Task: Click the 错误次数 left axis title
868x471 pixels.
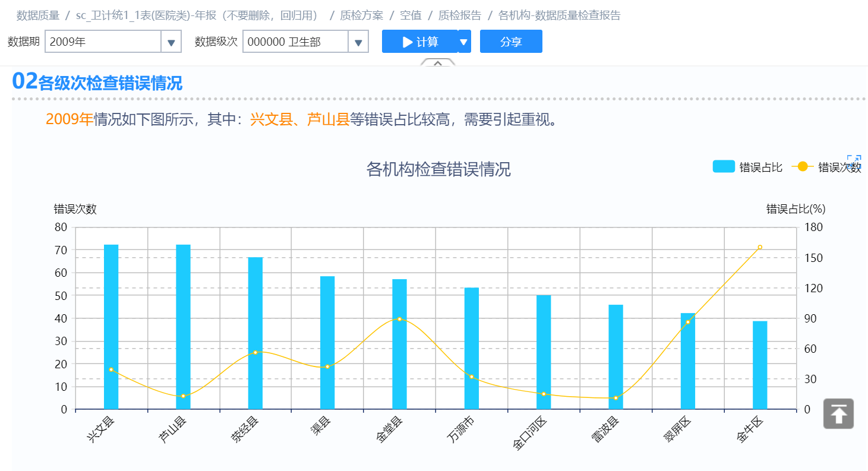Action: [75, 209]
